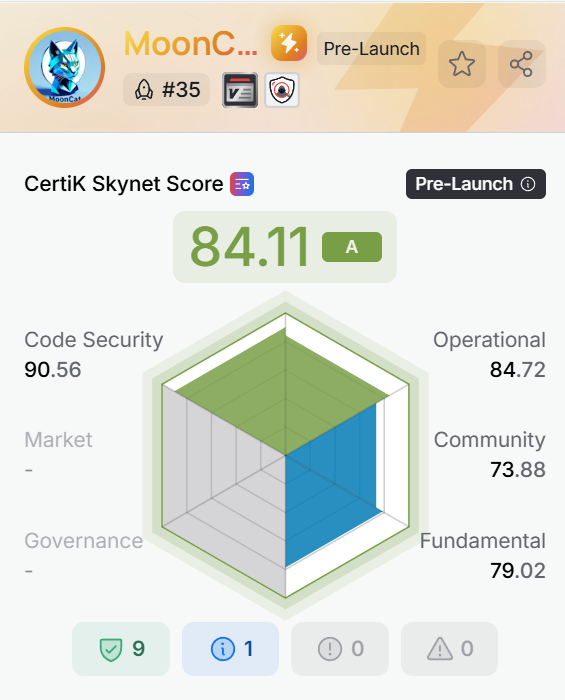Click the Skynet Score purple list icon
The width and height of the screenshot is (565, 700).
242,184
